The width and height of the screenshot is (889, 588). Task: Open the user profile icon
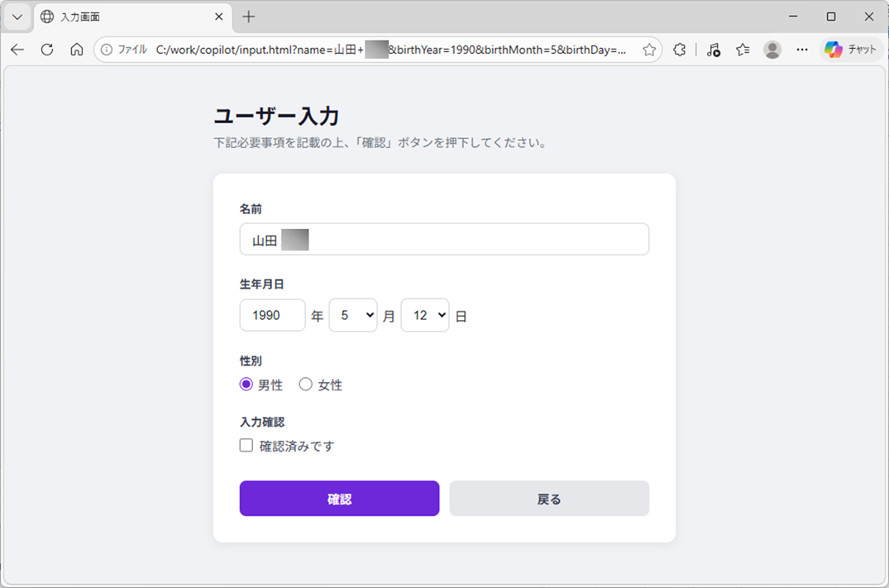click(772, 50)
